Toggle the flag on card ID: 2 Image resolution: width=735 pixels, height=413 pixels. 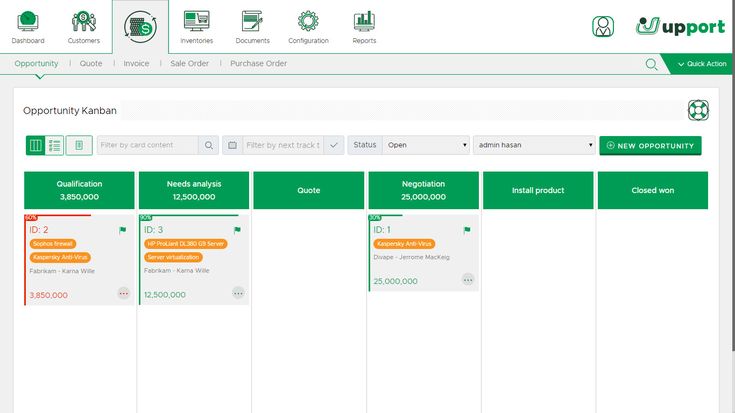(123, 230)
